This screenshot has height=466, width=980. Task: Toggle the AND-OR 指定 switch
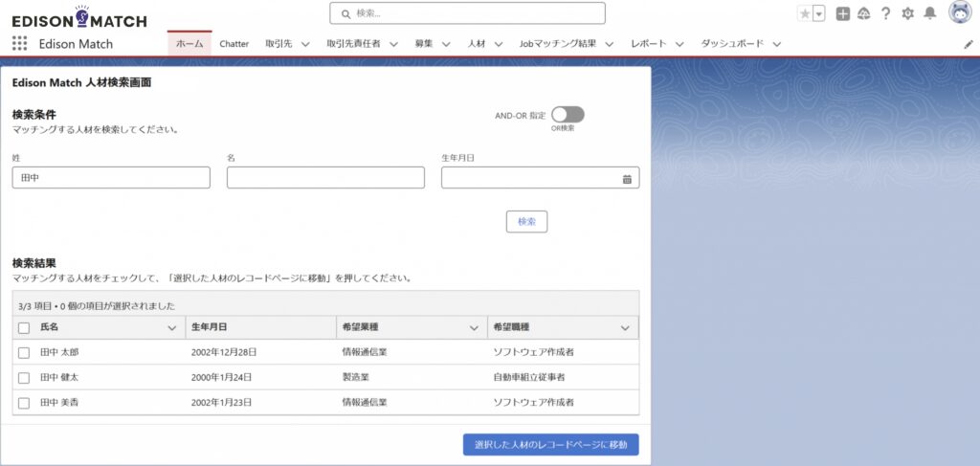[x=568, y=115]
